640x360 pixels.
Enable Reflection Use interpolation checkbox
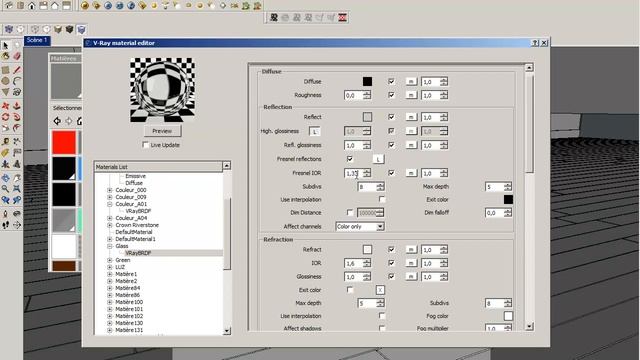[382, 199]
